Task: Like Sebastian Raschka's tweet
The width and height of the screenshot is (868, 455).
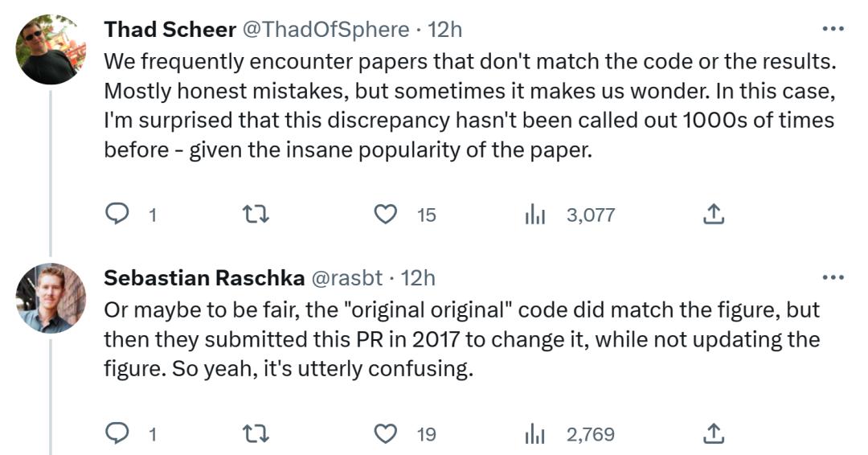Action: (x=387, y=434)
